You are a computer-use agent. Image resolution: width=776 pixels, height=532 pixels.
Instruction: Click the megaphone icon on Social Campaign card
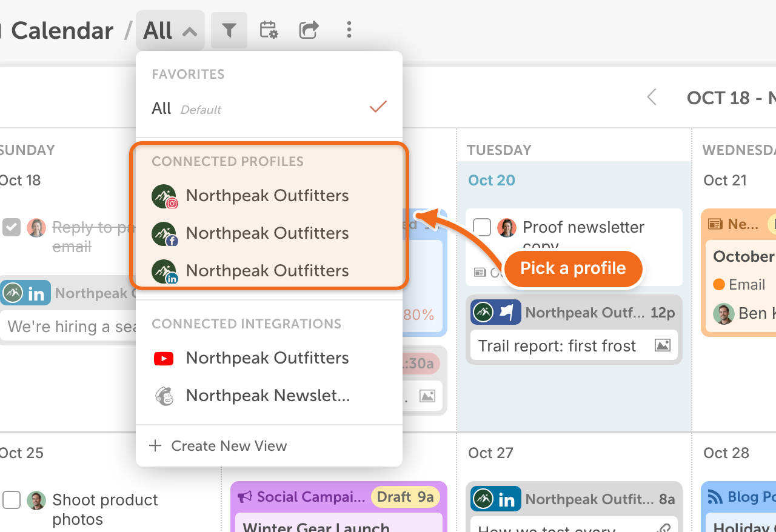(245, 497)
